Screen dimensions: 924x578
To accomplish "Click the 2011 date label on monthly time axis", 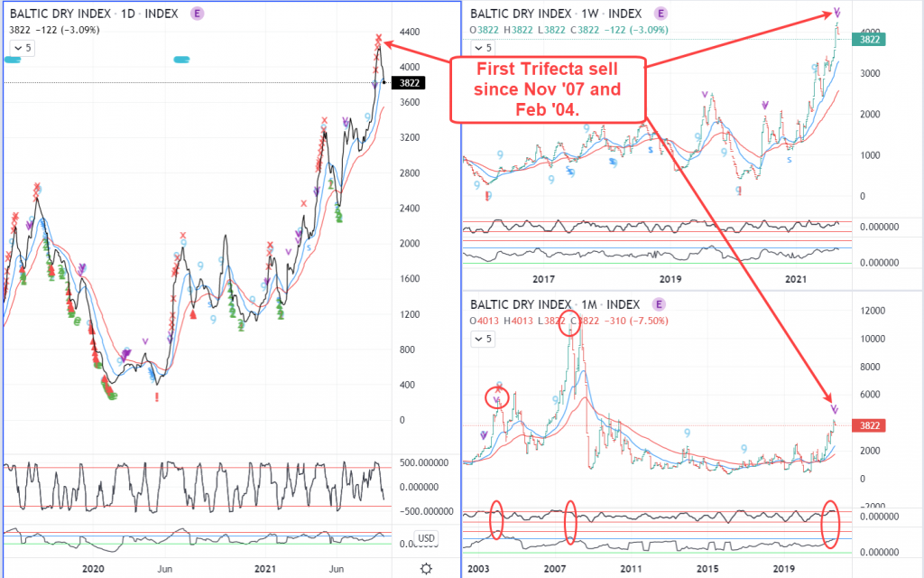I will [x=631, y=569].
